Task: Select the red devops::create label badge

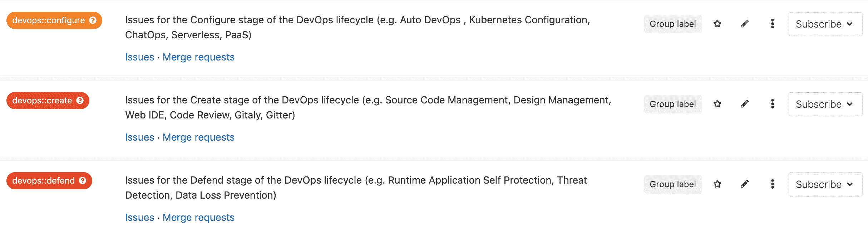Action: (x=48, y=101)
